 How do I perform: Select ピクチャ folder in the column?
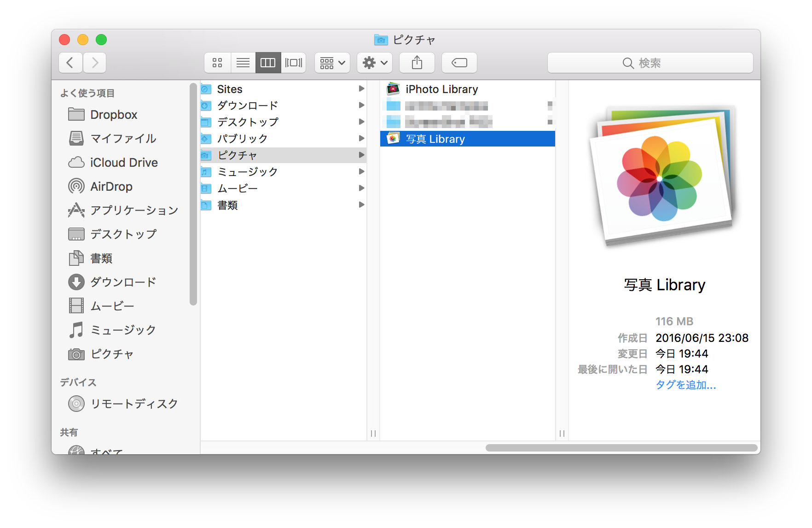click(284, 155)
